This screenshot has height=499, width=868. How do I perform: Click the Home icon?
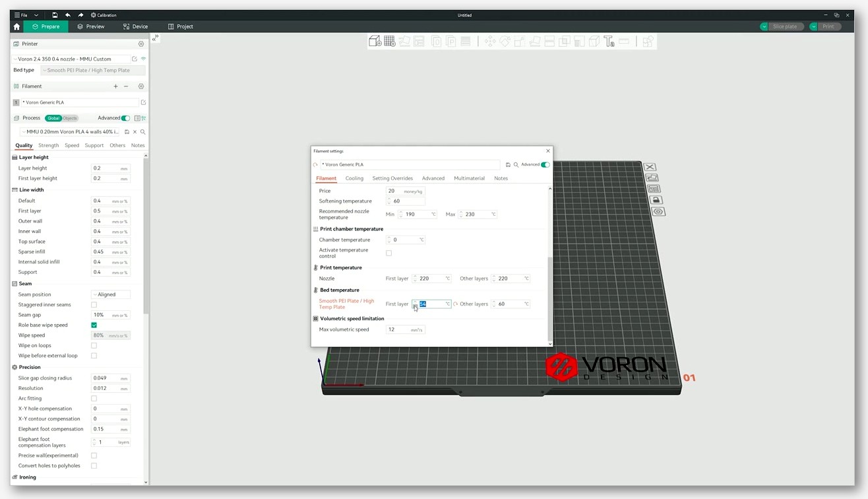click(16, 26)
